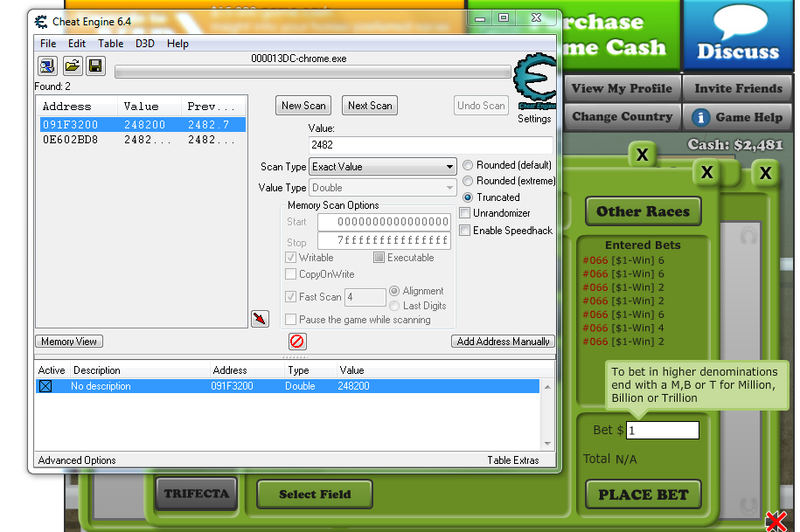Click the Description column header in address table
The image size is (800, 532).
click(x=140, y=370)
